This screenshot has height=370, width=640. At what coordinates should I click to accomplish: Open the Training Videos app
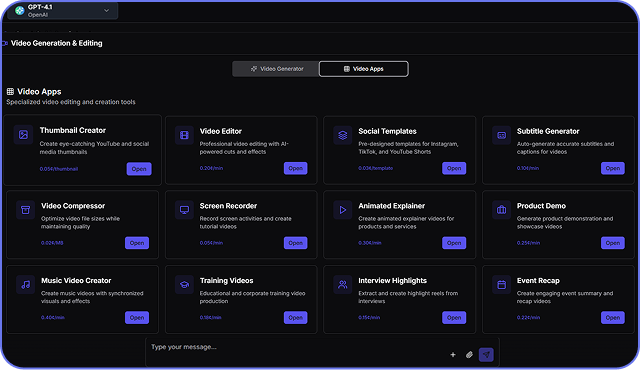coord(296,317)
